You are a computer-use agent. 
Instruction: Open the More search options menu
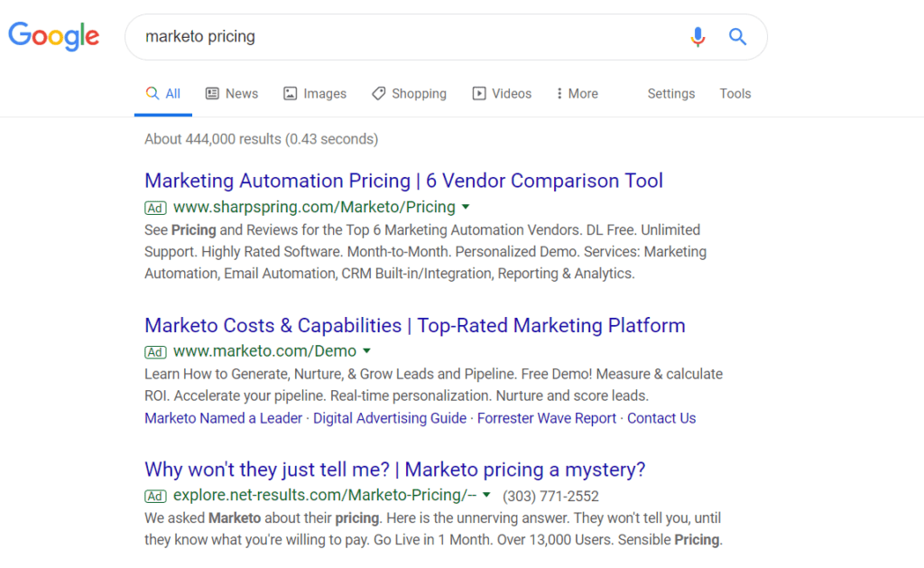pyautogui.click(x=577, y=93)
